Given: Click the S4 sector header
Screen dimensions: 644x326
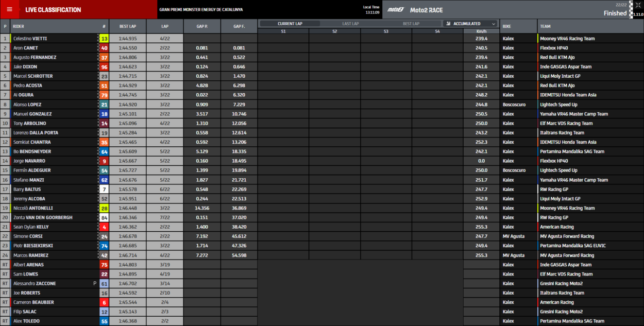Looking at the screenshot, I should tap(437, 31).
